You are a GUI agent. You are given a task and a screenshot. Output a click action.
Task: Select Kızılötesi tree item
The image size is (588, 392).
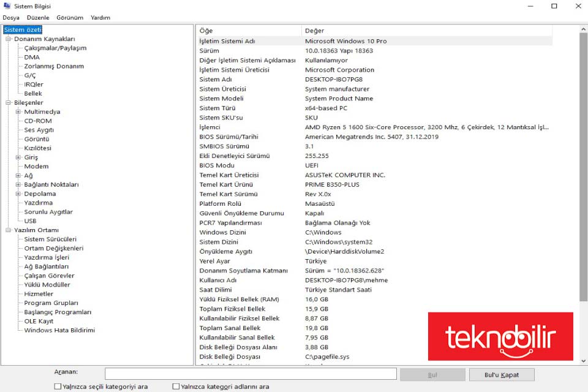coord(37,148)
